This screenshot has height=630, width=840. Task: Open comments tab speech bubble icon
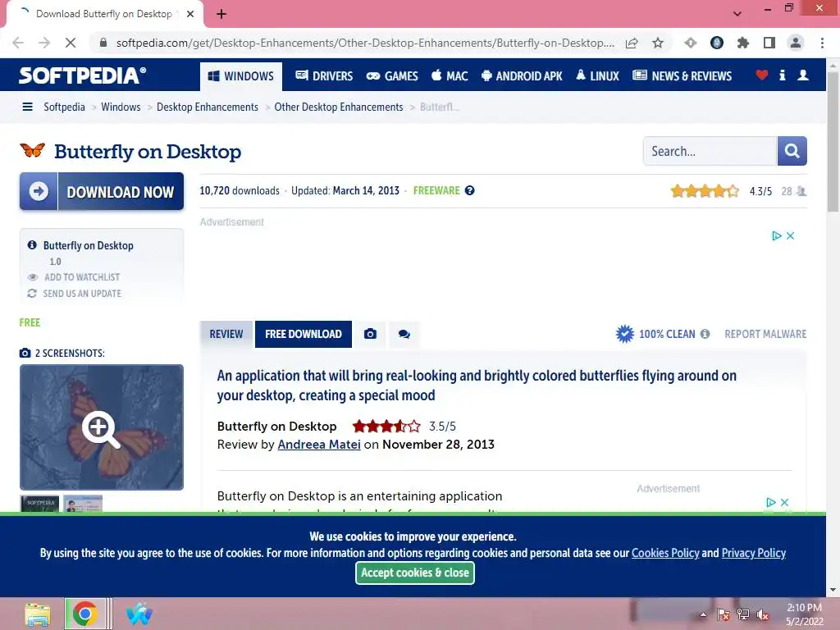(404, 335)
